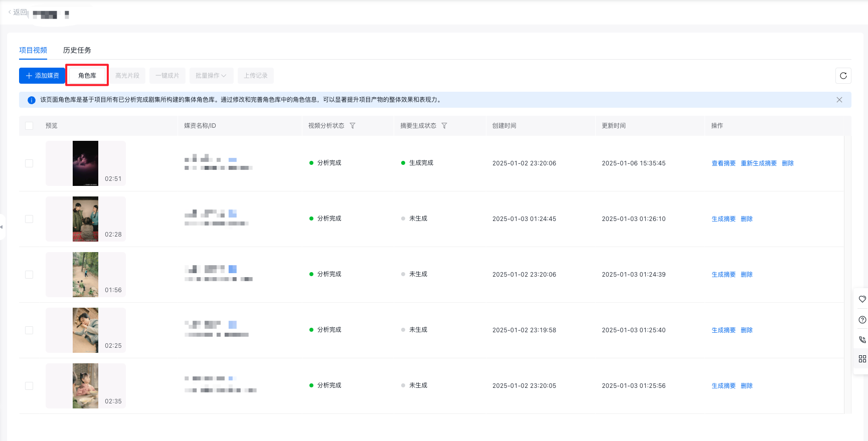This screenshot has height=441, width=868.
Task: Select the checkbox for the 02:35 video row
Action: click(x=29, y=386)
